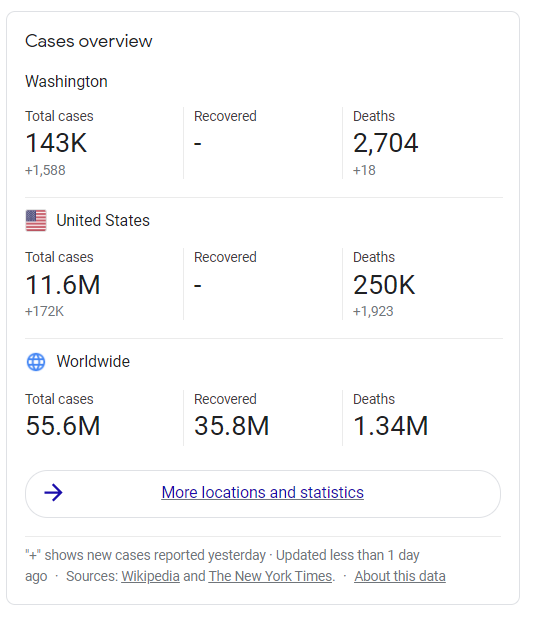Click the Worldwide globe icon
The width and height of the screenshot is (539, 621).
click(36, 362)
